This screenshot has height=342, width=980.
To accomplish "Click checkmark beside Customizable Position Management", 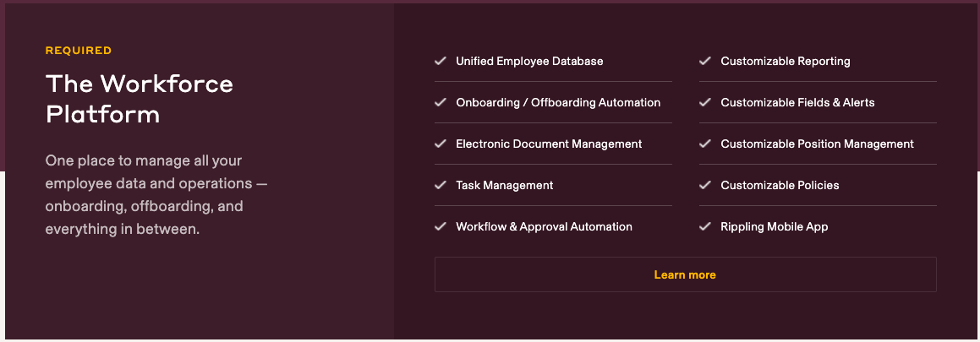I will (704, 144).
